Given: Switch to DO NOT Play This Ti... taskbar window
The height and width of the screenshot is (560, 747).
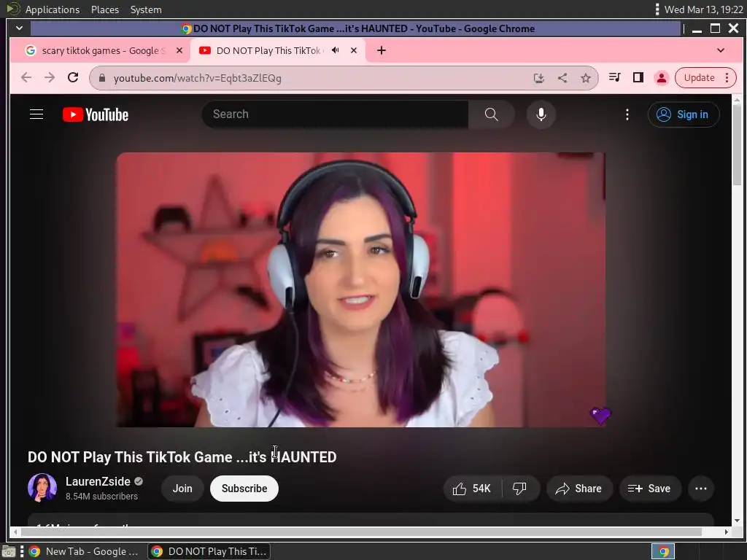Looking at the screenshot, I should [209, 551].
